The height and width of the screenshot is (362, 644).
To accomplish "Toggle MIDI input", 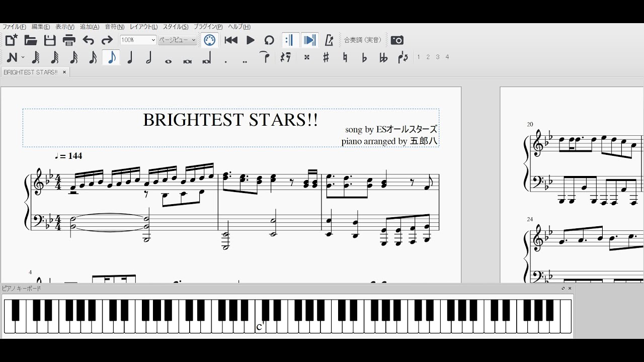I will tap(210, 40).
